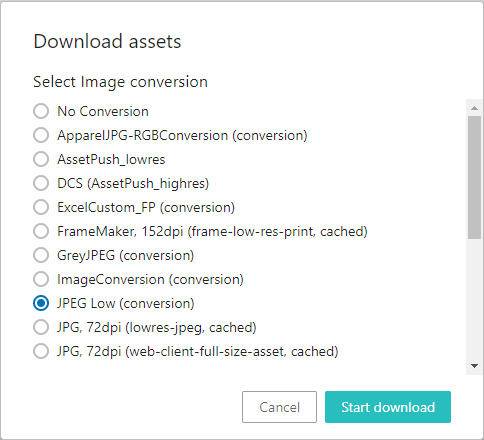The image size is (484, 440).
Task: Pick ImageConversion (conversion) radio button
Action: click(41, 279)
